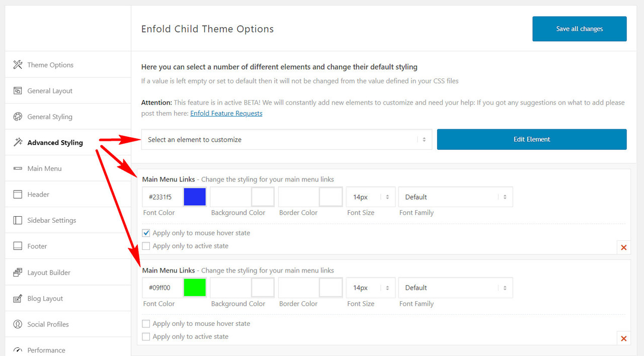Click the 'Enfold Child Theme Options' heading

[x=207, y=29]
